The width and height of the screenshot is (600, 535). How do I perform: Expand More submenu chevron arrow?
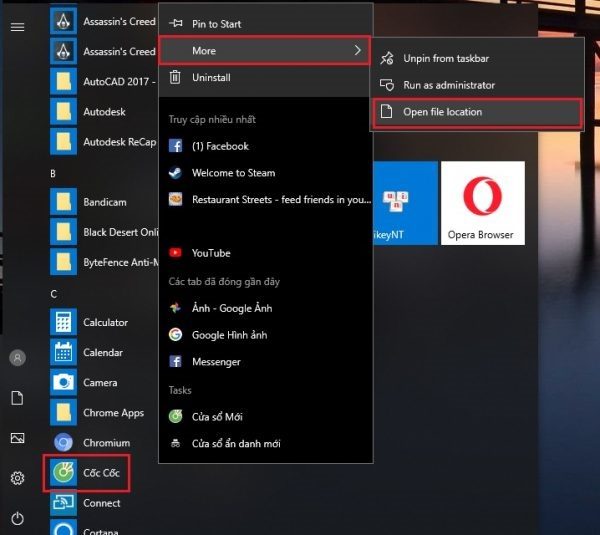(x=357, y=51)
